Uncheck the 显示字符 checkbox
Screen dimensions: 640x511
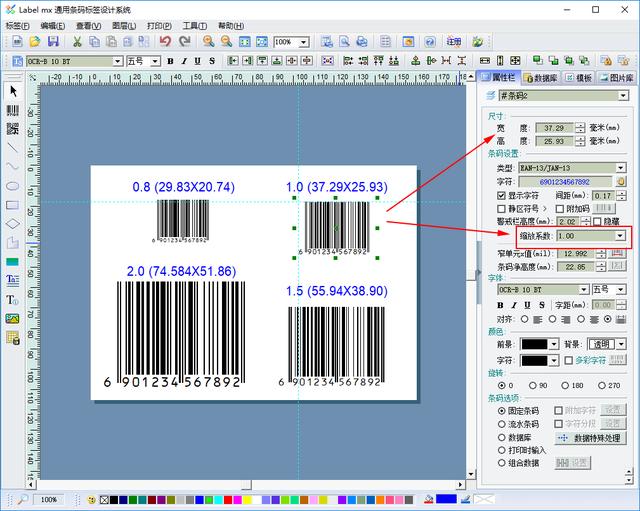click(501, 196)
